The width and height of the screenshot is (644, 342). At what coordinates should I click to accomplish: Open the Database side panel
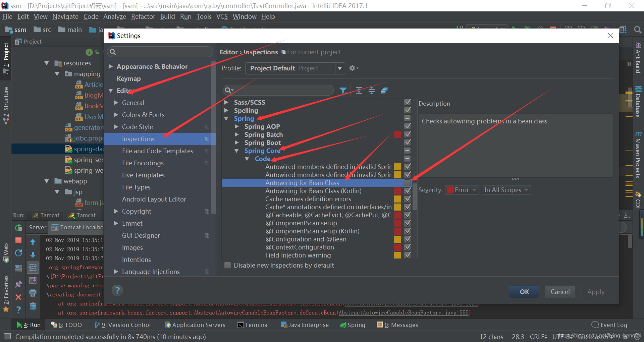pyautogui.click(x=638, y=102)
